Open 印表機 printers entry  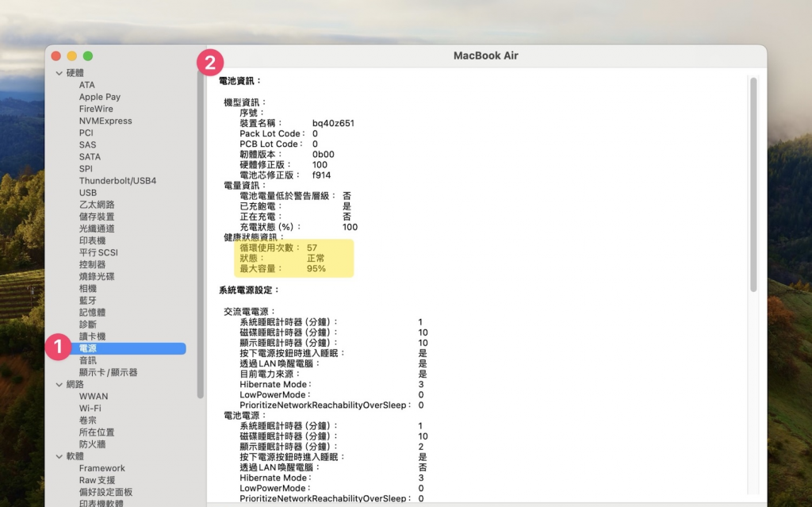[x=92, y=240]
